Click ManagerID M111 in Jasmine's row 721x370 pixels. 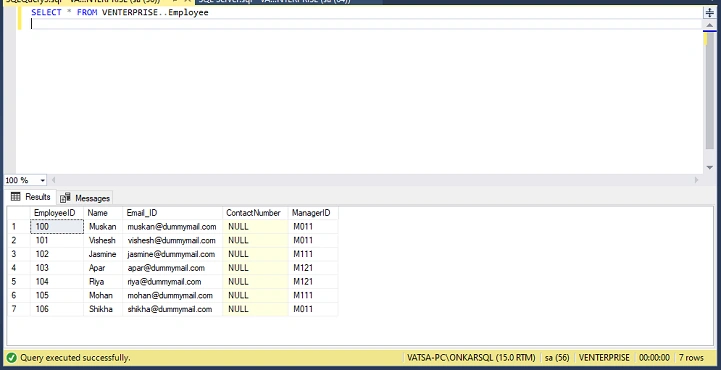tap(313, 254)
